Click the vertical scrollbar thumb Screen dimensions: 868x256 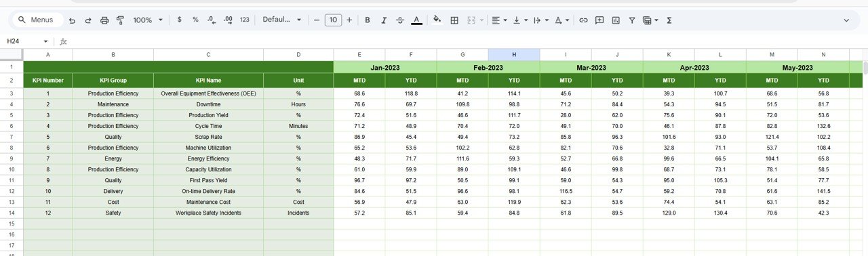865,67
